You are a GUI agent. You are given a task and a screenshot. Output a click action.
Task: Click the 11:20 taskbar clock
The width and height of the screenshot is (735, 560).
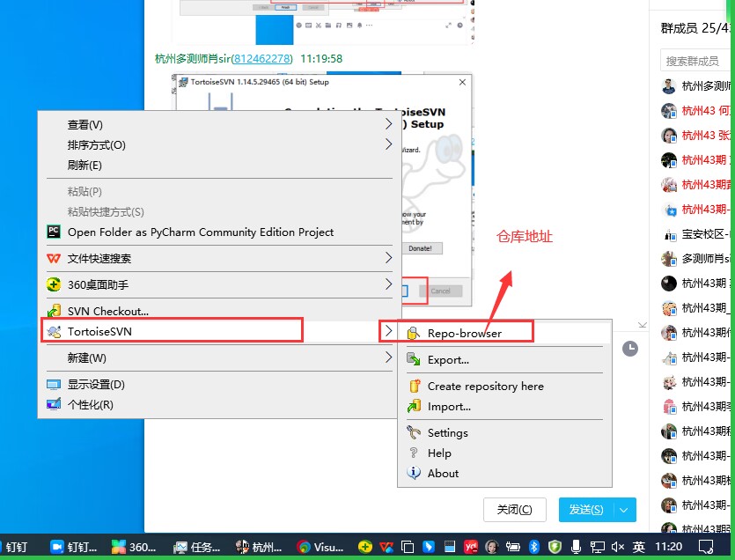click(x=668, y=547)
